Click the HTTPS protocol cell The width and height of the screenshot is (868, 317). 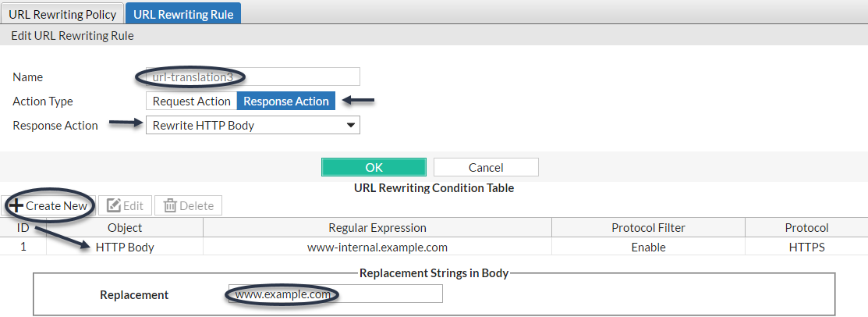806,247
